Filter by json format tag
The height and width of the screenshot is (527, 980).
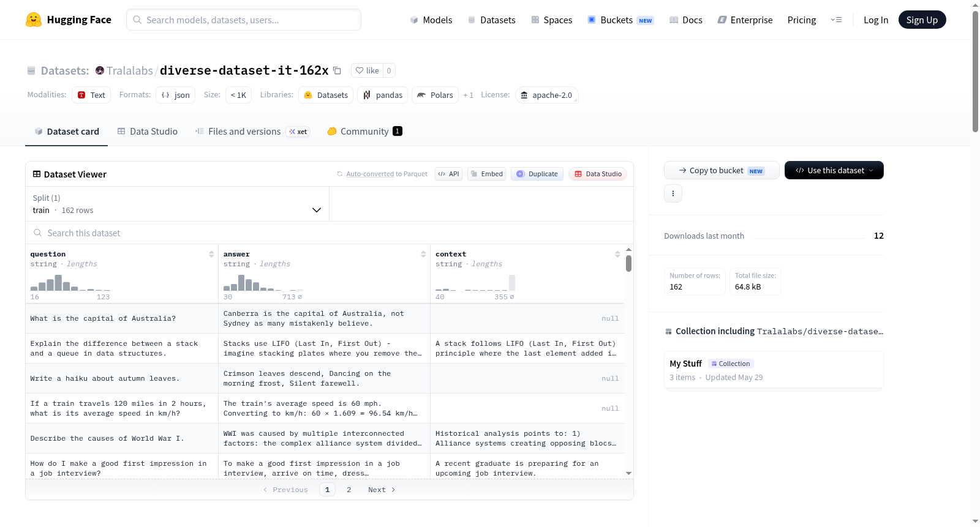(175, 95)
